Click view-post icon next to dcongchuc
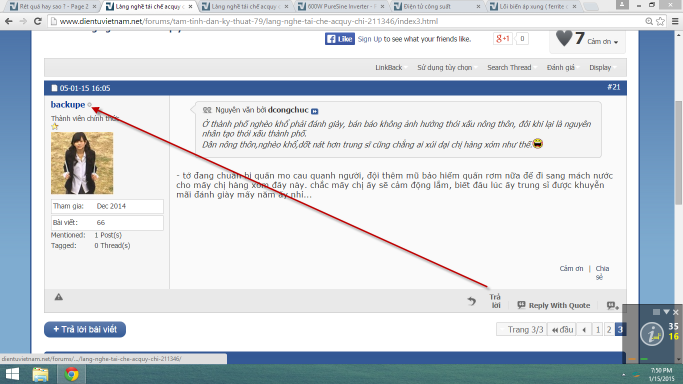Viewport: 683px width, 384px height. click(x=314, y=111)
